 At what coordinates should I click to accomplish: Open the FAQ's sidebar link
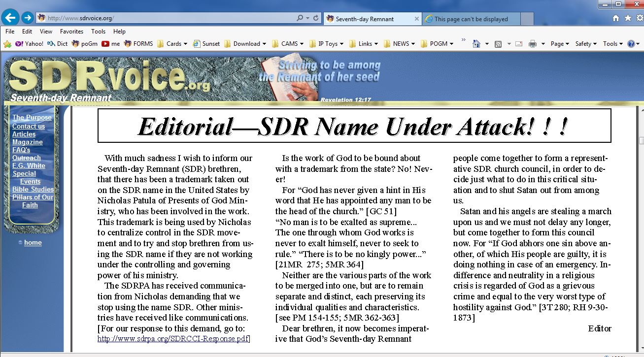coord(21,150)
